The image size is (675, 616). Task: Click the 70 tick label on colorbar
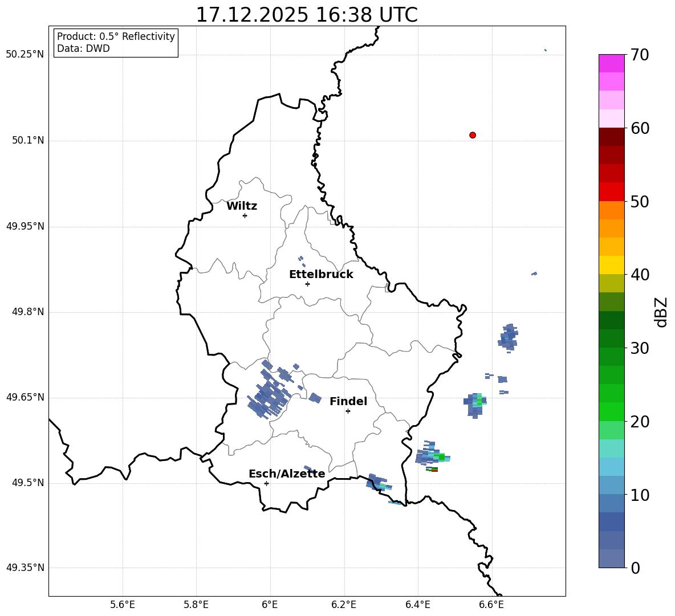click(x=640, y=55)
